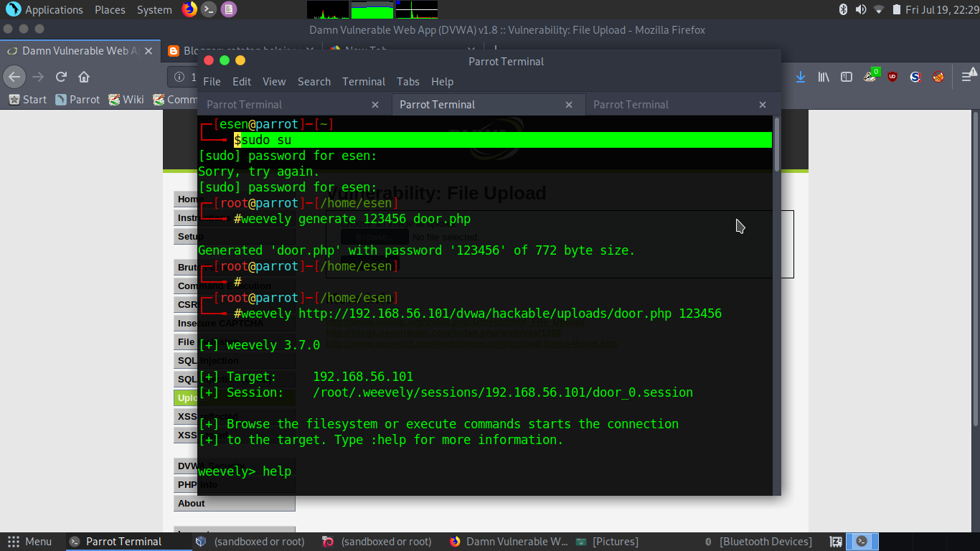Select the Damn Vulnerable Web App Firefox tab
Image resolution: width=980 pixels, height=551 pixels.
[79, 51]
